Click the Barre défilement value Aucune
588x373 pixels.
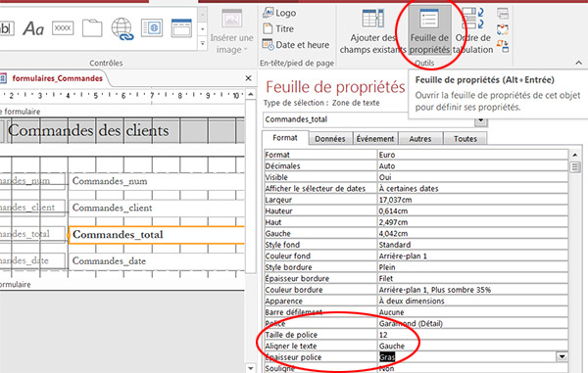tap(472, 312)
